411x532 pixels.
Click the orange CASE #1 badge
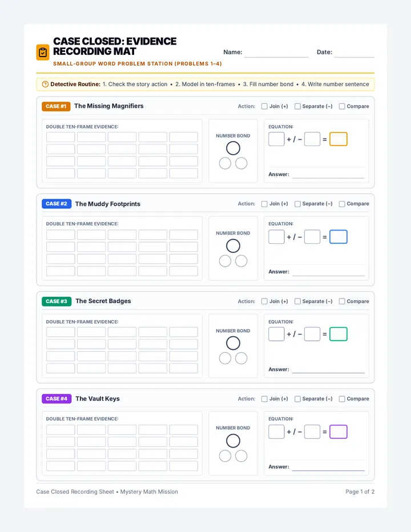click(x=56, y=106)
